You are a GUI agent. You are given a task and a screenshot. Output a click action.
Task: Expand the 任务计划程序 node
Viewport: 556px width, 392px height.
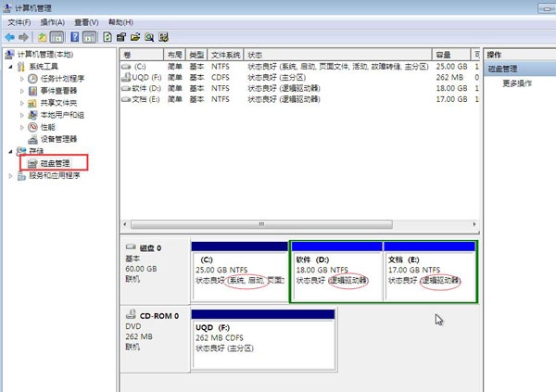pos(22,79)
